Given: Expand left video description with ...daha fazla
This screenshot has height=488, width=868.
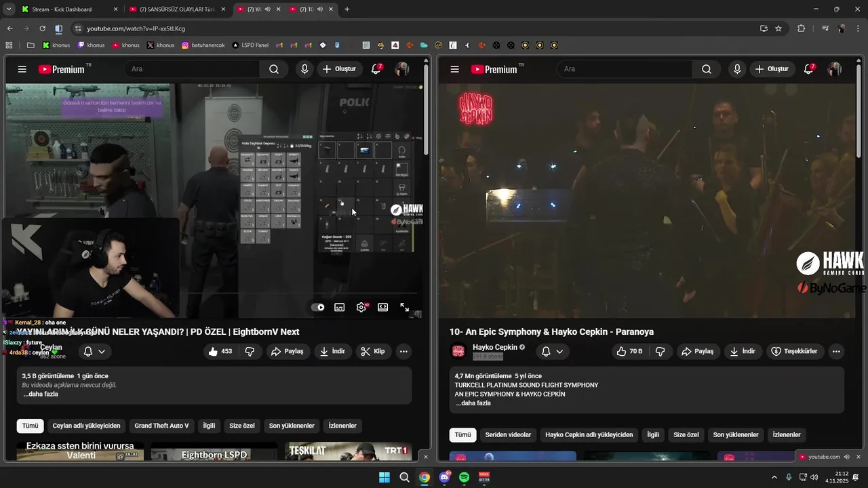Looking at the screenshot, I should pos(41,394).
